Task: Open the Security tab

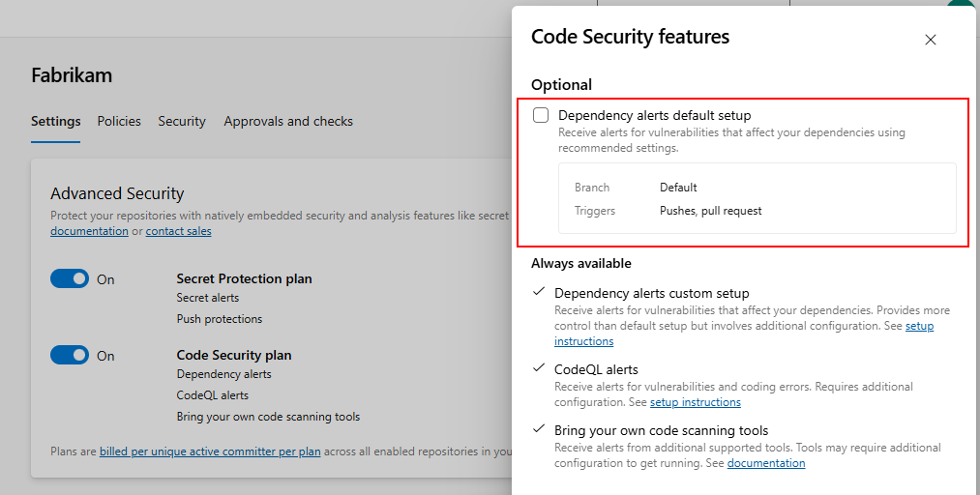Action: 182,121
